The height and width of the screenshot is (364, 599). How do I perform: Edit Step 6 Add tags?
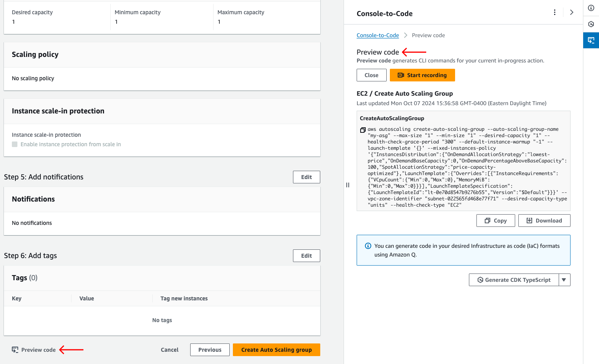(x=306, y=256)
